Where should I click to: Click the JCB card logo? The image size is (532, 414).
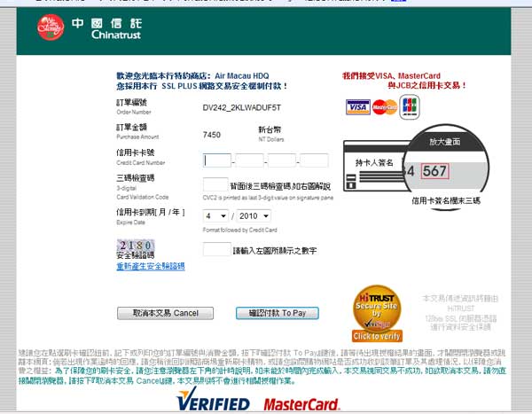coord(410,106)
